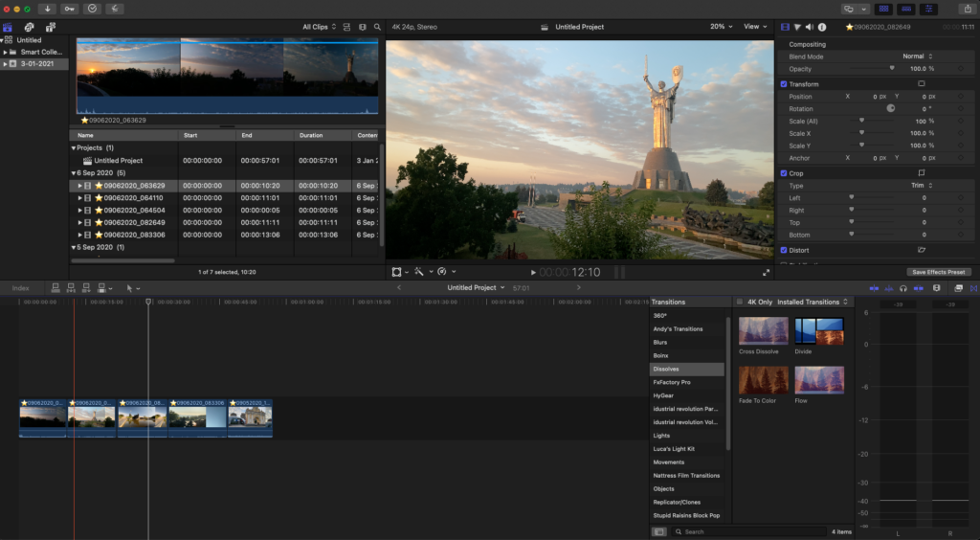
Task: Click the viewer fullscreen arrows icon
Action: tap(767, 273)
